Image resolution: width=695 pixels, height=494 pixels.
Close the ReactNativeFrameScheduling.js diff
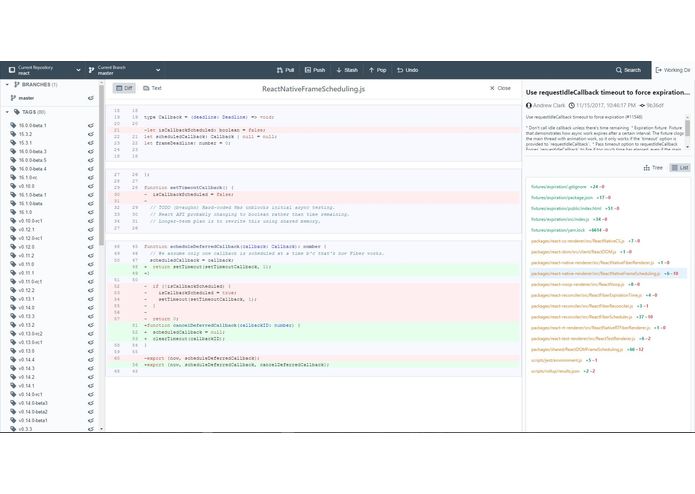[500, 88]
